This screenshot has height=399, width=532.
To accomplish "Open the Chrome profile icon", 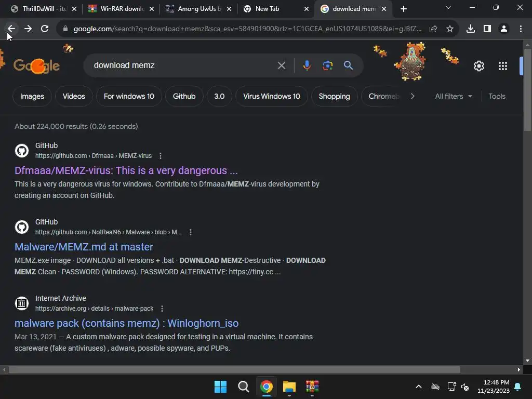I will (x=504, y=29).
